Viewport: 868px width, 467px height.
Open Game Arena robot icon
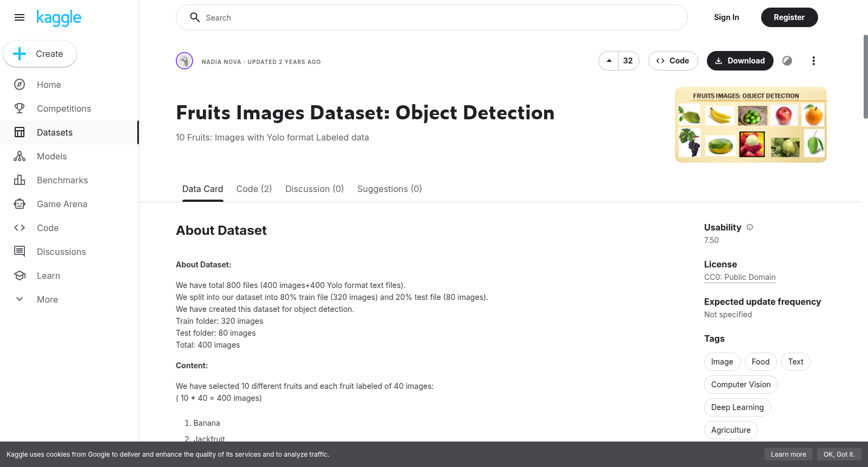coord(20,204)
